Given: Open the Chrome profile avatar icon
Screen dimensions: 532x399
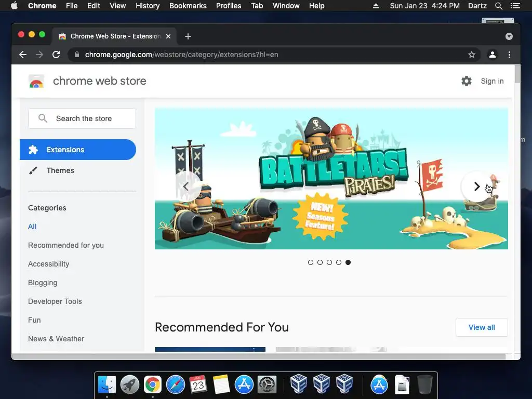Looking at the screenshot, I should [x=493, y=55].
